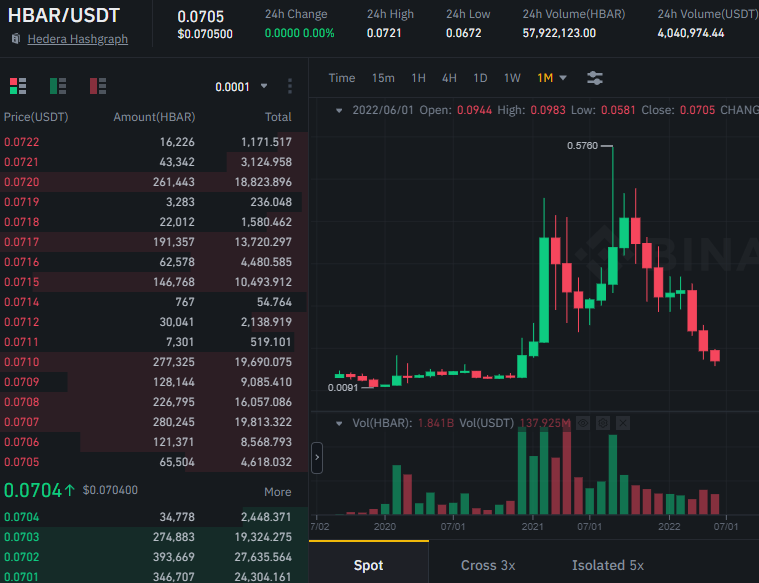Expand the 1M interval dropdown arrow
Viewport: 759px width, 583px height.
pos(563,78)
